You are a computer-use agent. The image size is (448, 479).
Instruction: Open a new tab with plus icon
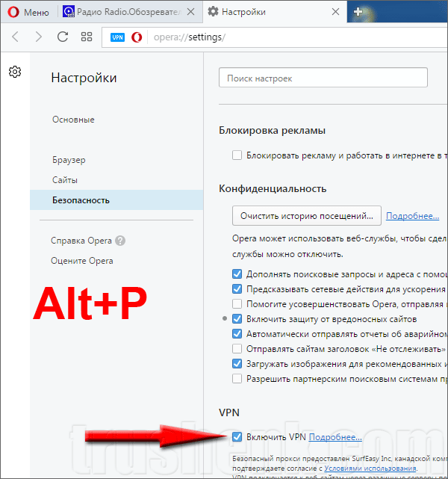click(358, 12)
